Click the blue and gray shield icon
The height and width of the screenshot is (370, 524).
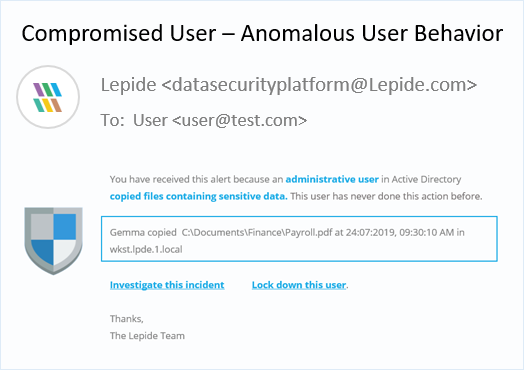(x=53, y=241)
